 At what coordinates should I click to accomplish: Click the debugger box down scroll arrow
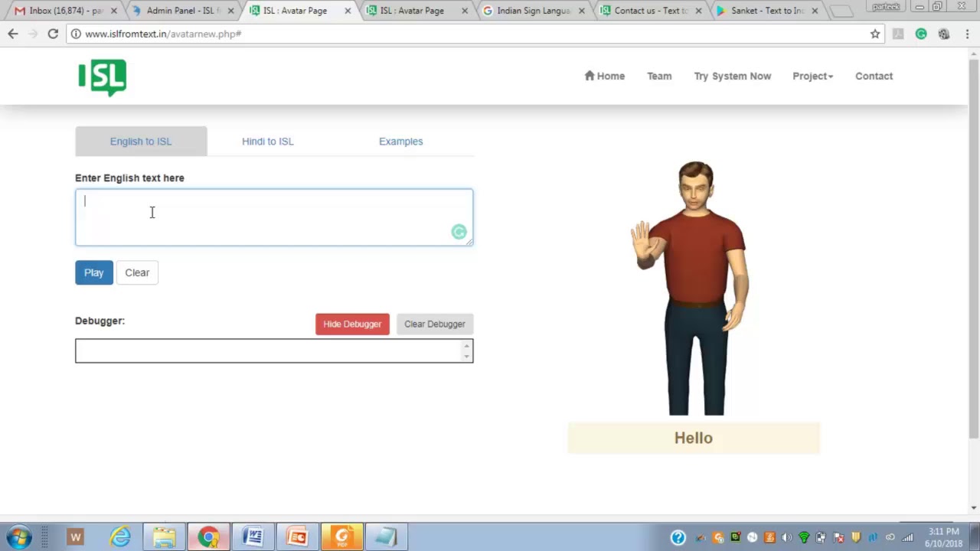[x=466, y=357]
